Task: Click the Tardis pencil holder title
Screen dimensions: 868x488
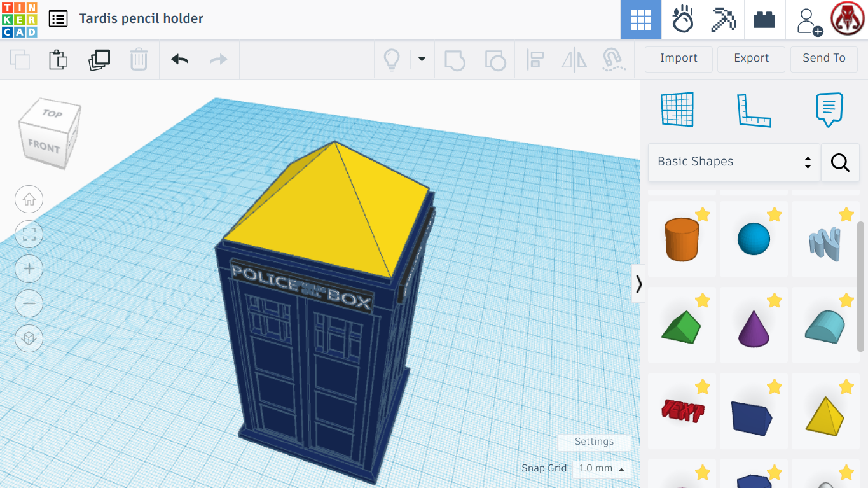Action: tap(141, 18)
